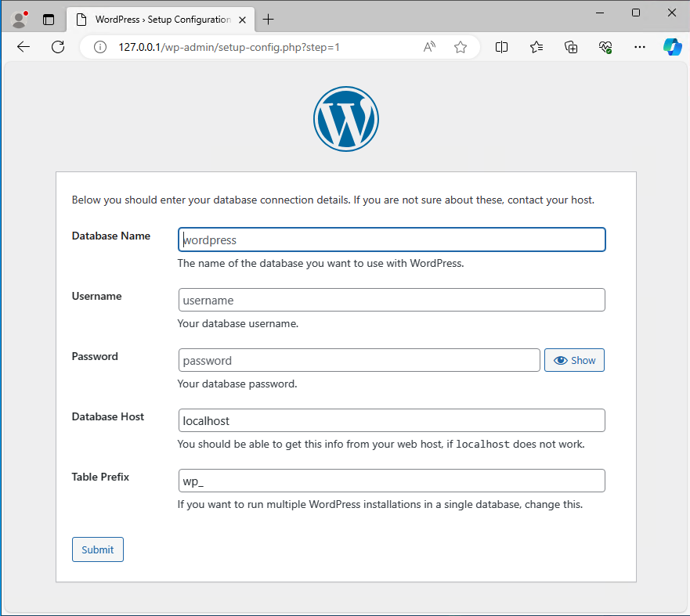Open Settings and more menu
Screen dimensions: 690x616
pyautogui.click(x=640, y=47)
